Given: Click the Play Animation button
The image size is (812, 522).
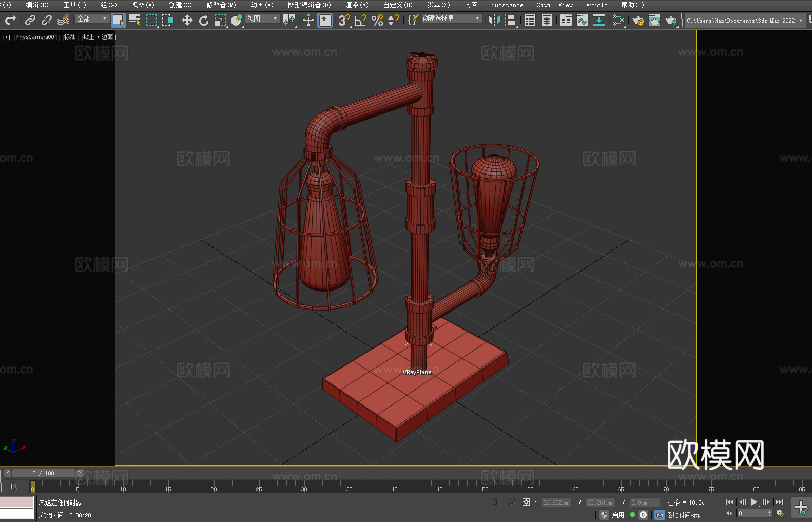Looking at the screenshot, I should 754,502.
